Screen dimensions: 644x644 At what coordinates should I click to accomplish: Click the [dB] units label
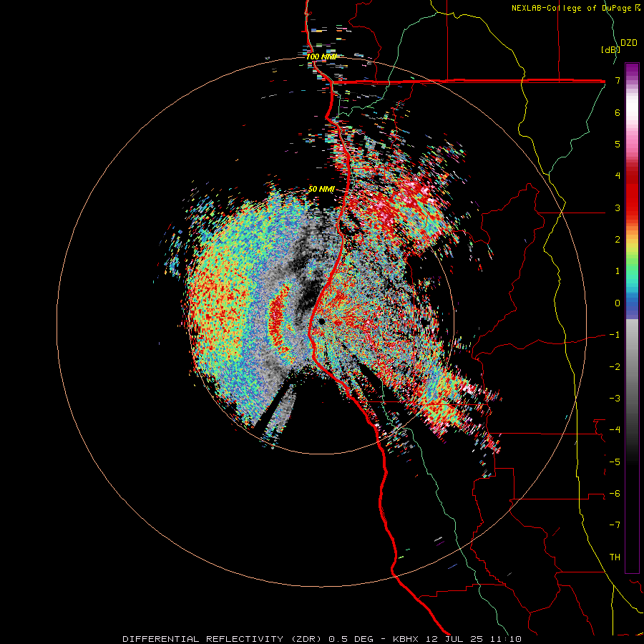pos(610,49)
